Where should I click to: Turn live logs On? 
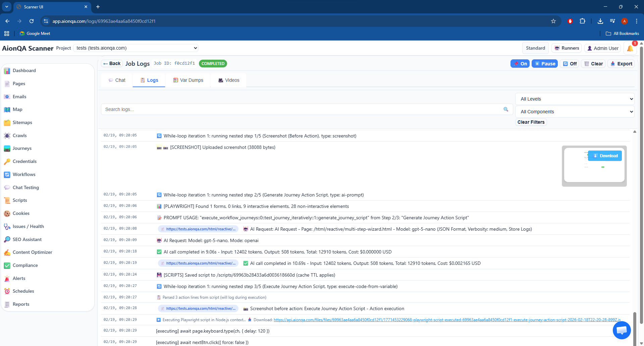tap(520, 64)
